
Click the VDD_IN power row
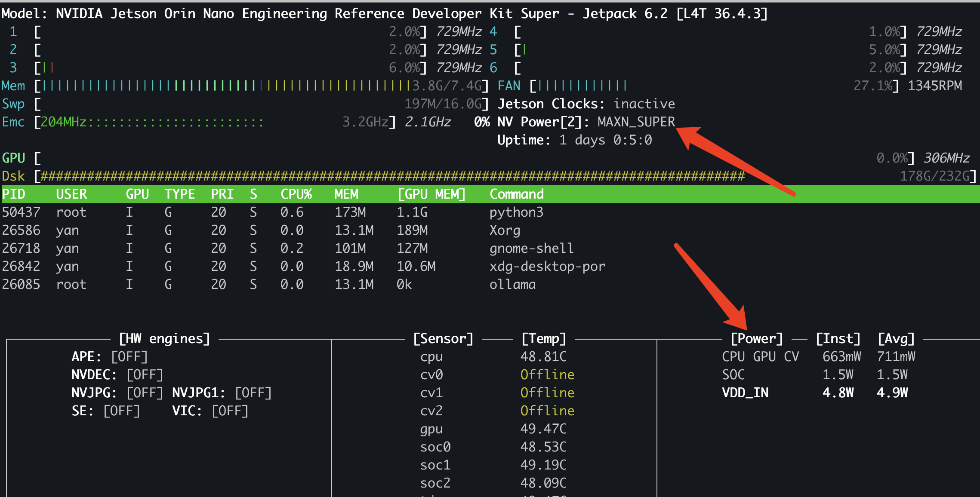[745, 393]
